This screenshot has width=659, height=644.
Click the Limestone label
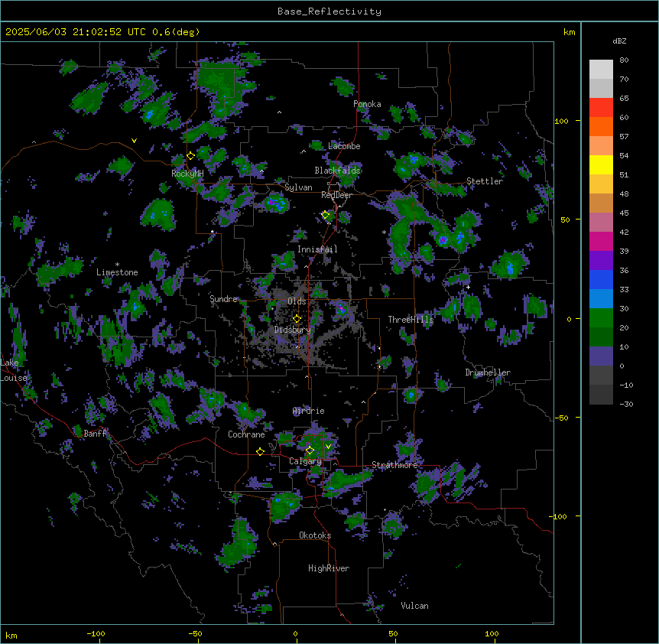(x=117, y=272)
